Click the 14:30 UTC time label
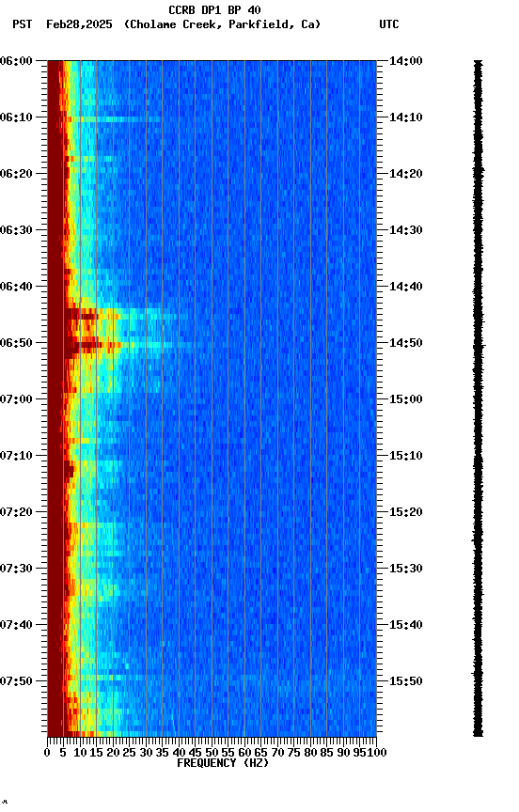519x812 pixels. click(406, 230)
